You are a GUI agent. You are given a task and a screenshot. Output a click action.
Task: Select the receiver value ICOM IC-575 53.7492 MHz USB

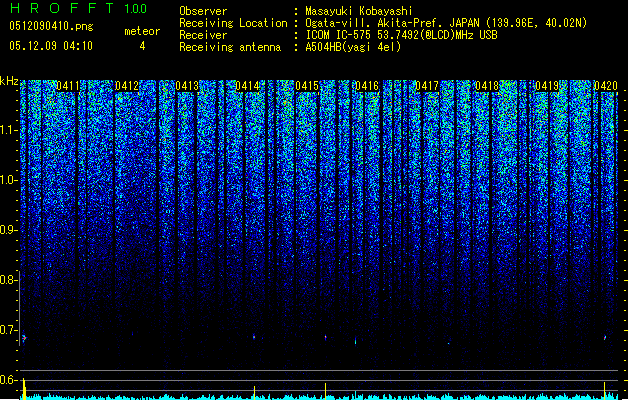pyautogui.click(x=401, y=35)
